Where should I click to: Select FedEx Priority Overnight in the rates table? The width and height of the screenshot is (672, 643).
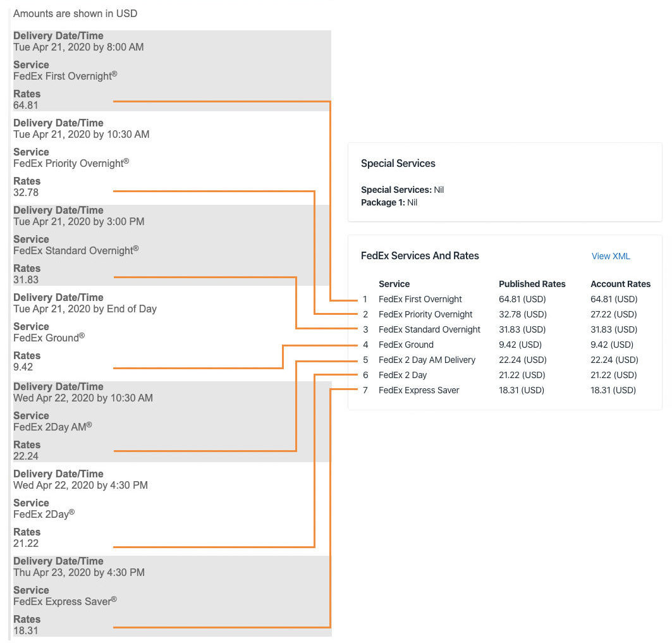tap(425, 314)
